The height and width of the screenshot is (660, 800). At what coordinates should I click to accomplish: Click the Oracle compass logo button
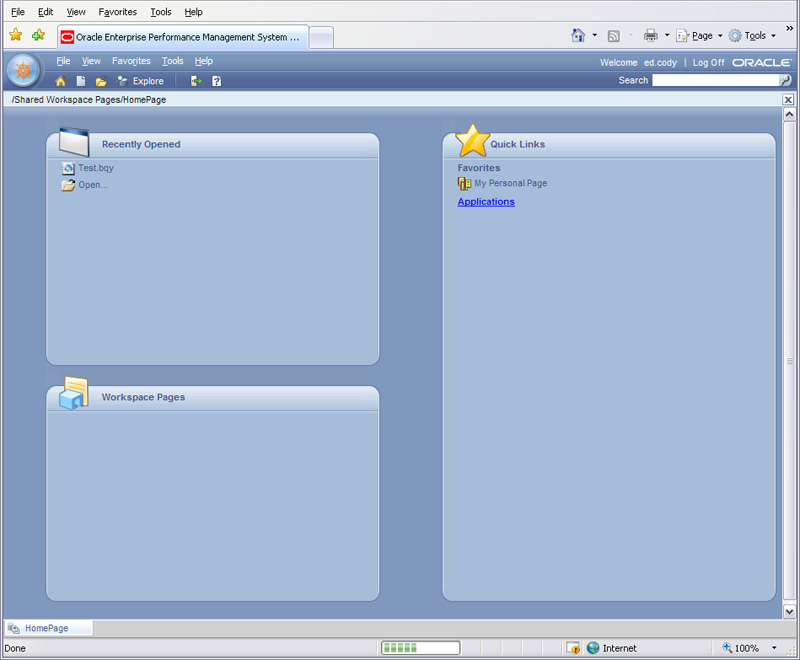pyautogui.click(x=23, y=70)
